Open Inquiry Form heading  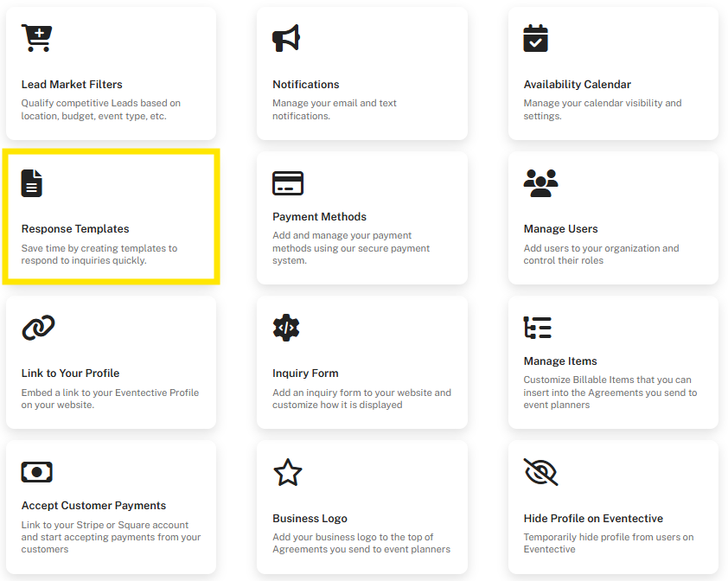click(305, 373)
